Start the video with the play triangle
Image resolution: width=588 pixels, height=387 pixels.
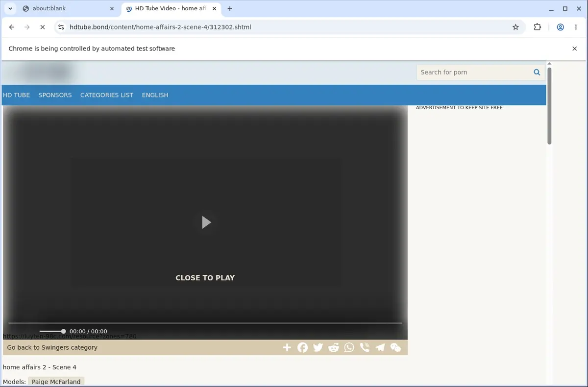pos(206,222)
